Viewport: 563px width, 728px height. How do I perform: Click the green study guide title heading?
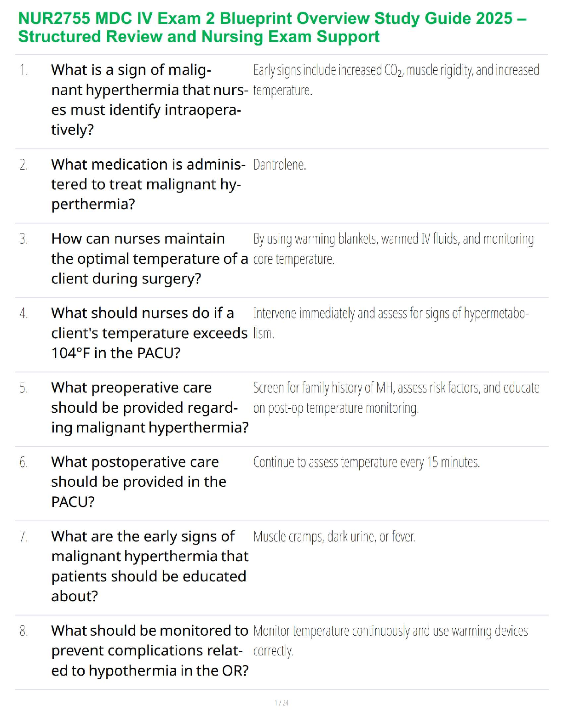tap(272, 27)
